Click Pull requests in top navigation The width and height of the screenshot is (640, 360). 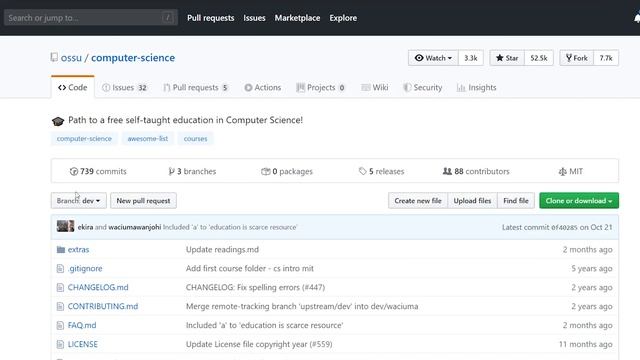211,18
